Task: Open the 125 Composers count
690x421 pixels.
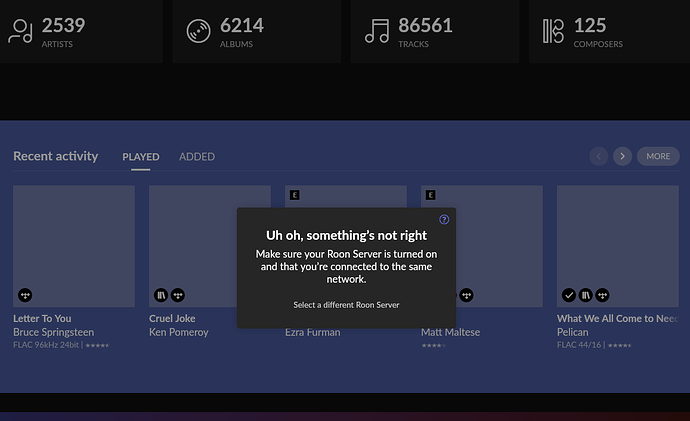Action: click(x=590, y=26)
